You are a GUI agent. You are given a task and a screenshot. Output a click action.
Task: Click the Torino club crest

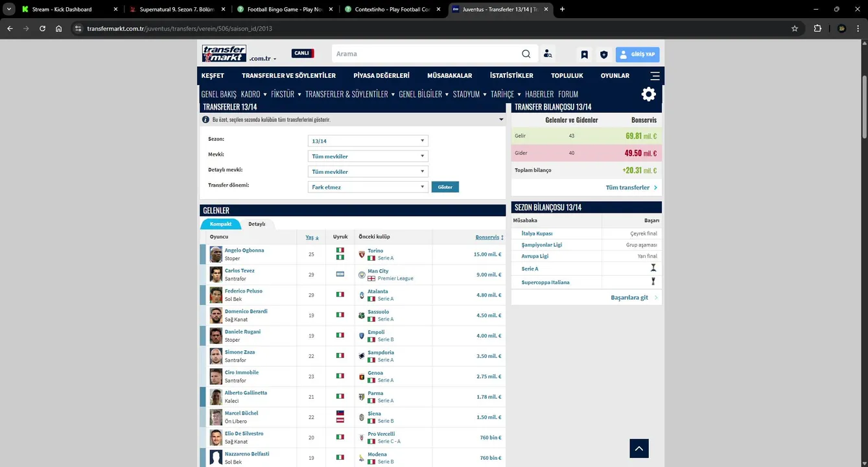tap(362, 254)
